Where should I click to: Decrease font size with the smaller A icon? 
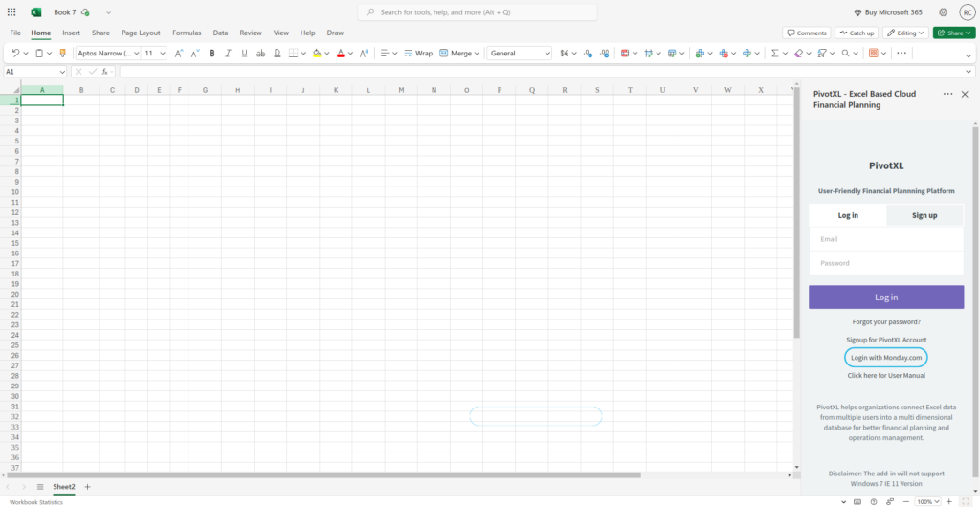195,53
